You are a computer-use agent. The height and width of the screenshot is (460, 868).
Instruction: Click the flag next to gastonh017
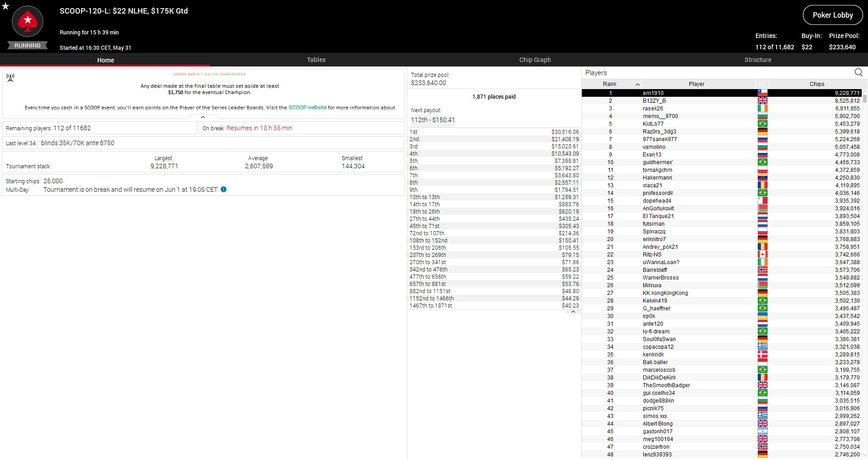(x=763, y=432)
